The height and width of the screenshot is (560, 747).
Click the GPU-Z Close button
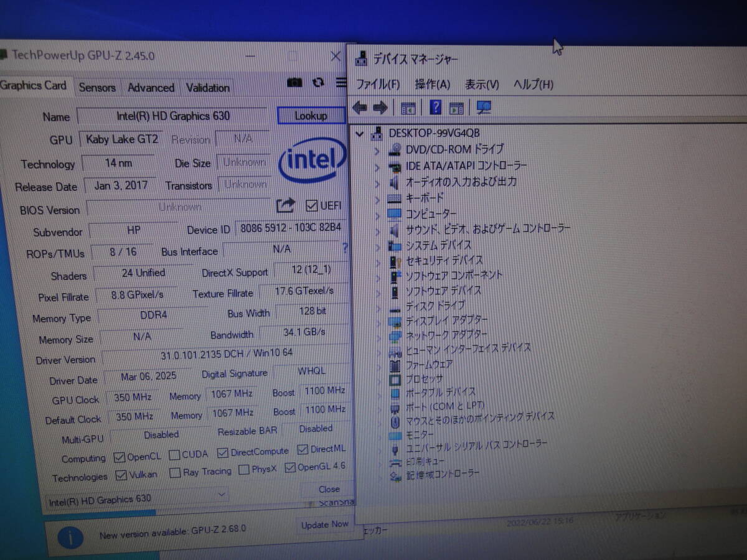tap(329, 489)
